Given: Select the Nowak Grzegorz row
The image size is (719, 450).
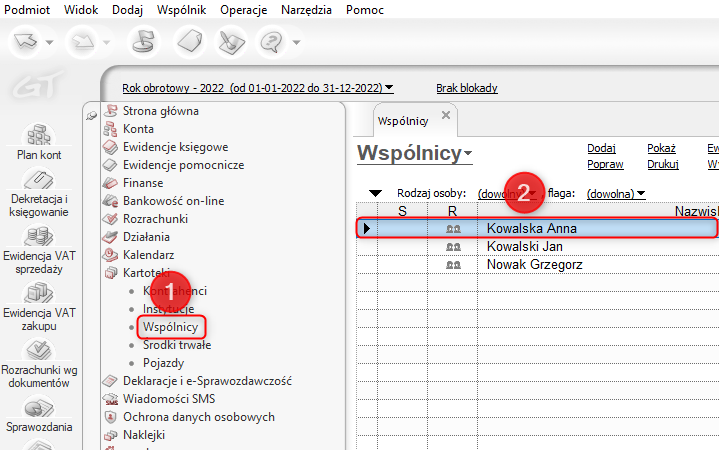Looking at the screenshot, I should [x=537, y=264].
